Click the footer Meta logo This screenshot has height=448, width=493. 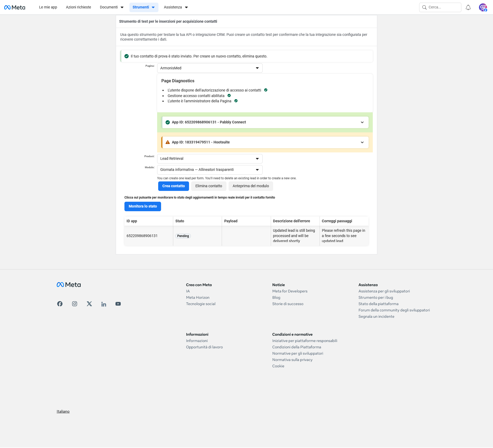tap(69, 285)
